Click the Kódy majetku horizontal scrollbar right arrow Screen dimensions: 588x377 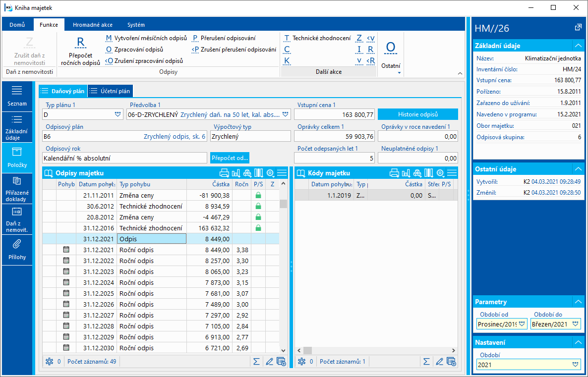453,350
